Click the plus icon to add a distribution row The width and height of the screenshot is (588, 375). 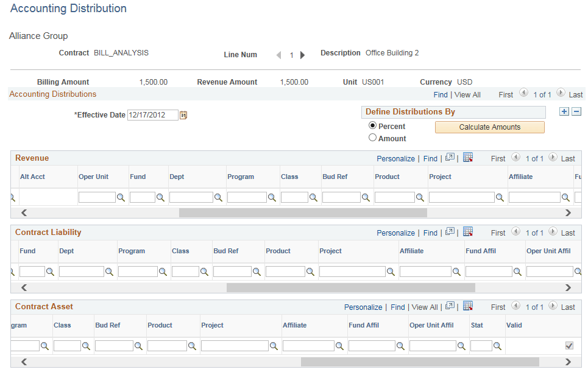click(x=564, y=111)
